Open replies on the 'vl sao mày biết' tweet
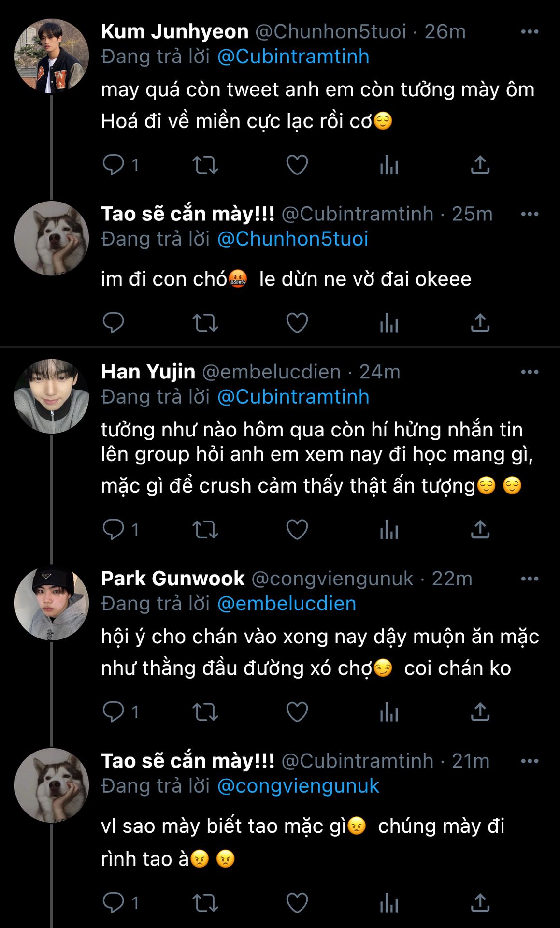560x928 pixels. 114,902
